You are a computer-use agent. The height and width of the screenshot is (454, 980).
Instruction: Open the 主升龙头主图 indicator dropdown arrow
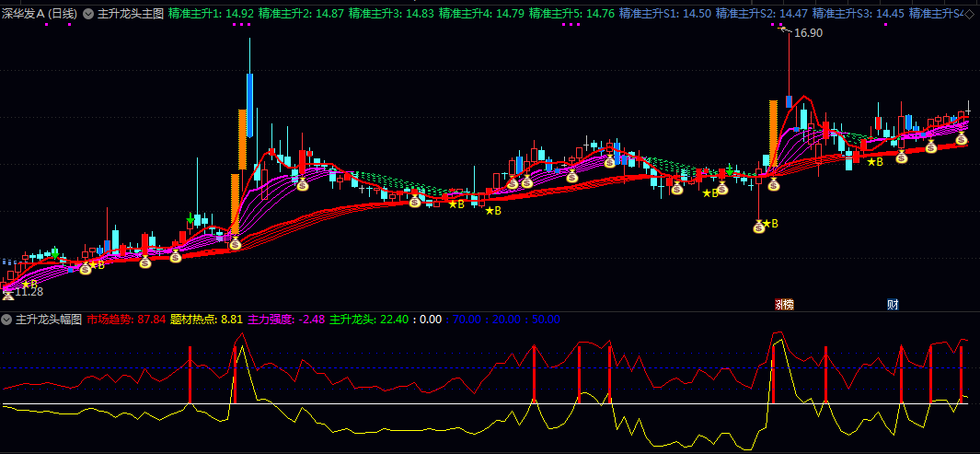point(88,13)
